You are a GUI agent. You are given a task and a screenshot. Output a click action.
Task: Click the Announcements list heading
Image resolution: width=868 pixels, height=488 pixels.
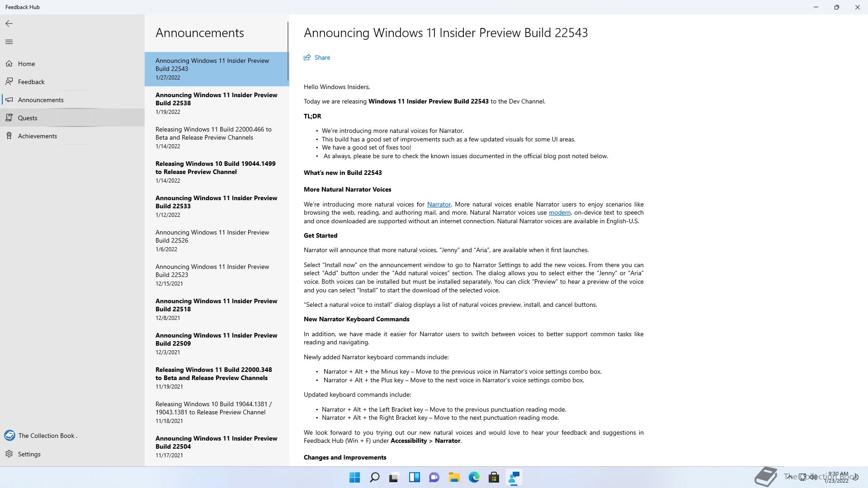point(200,33)
